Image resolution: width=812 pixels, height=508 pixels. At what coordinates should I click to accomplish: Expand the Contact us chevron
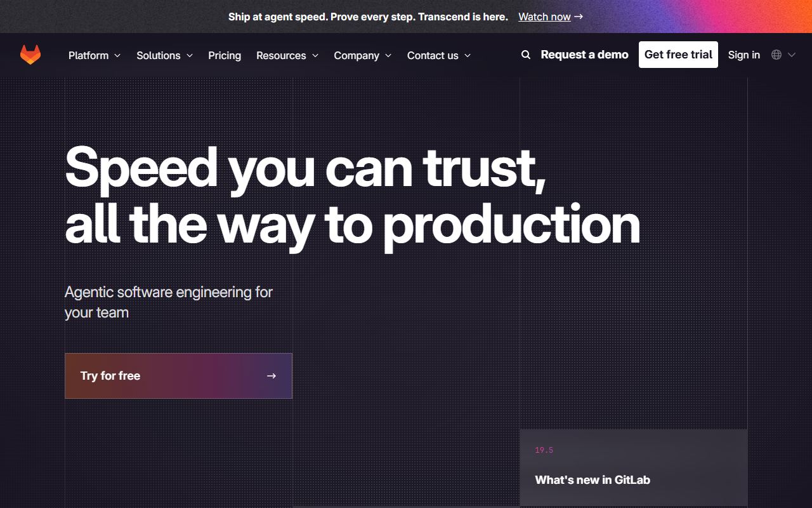click(x=468, y=56)
